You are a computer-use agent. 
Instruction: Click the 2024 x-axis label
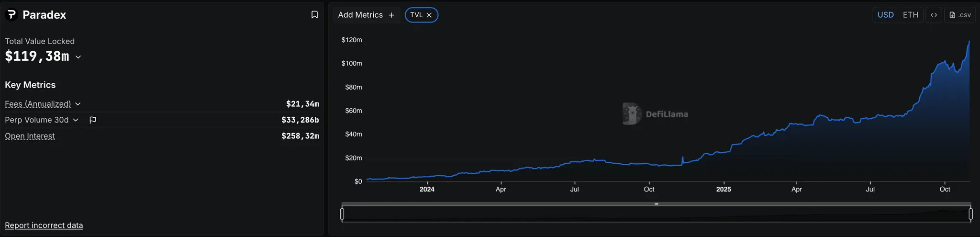click(x=427, y=190)
